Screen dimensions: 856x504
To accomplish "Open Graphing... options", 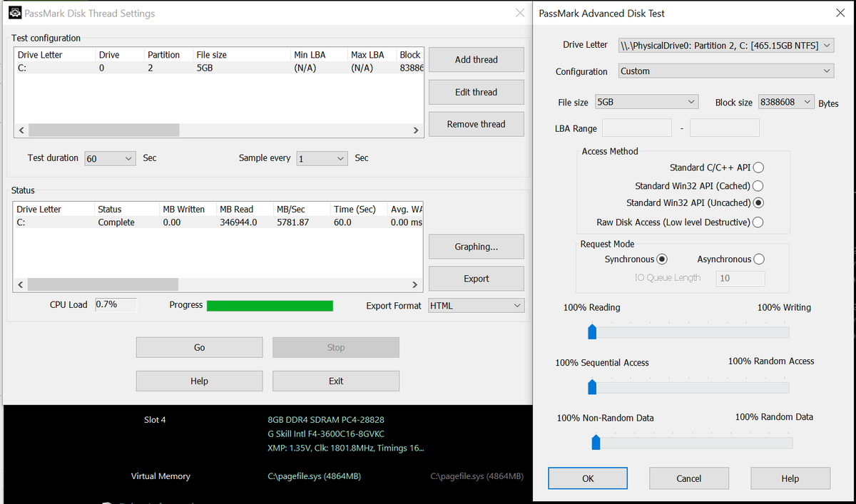I will click(x=477, y=247).
